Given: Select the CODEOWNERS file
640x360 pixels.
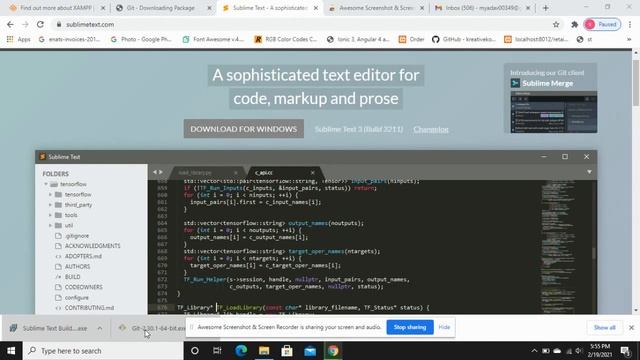Looking at the screenshot, I should click(83, 287).
